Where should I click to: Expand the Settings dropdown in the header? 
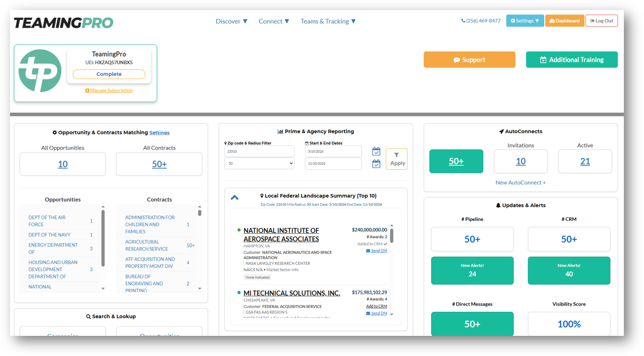click(525, 21)
